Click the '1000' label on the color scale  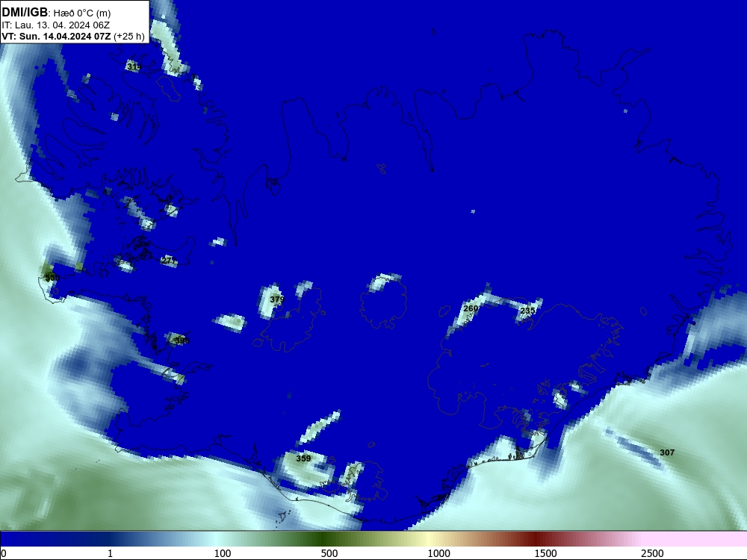(438, 553)
